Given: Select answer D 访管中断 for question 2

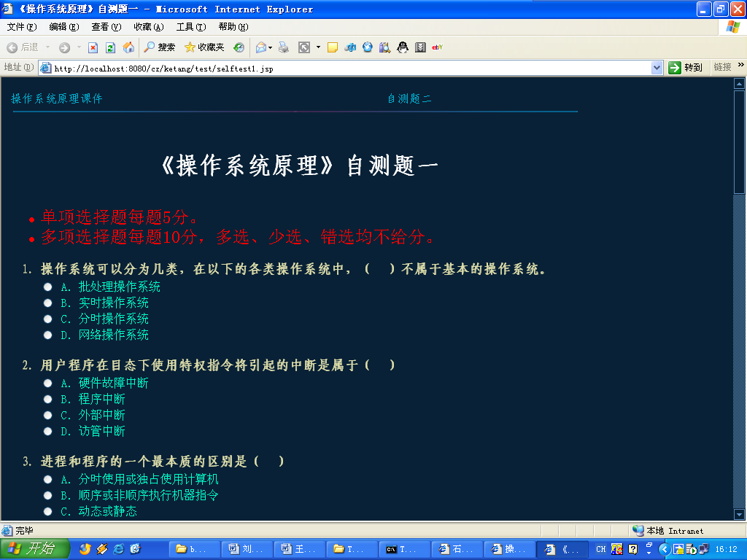Looking at the screenshot, I should coord(47,431).
